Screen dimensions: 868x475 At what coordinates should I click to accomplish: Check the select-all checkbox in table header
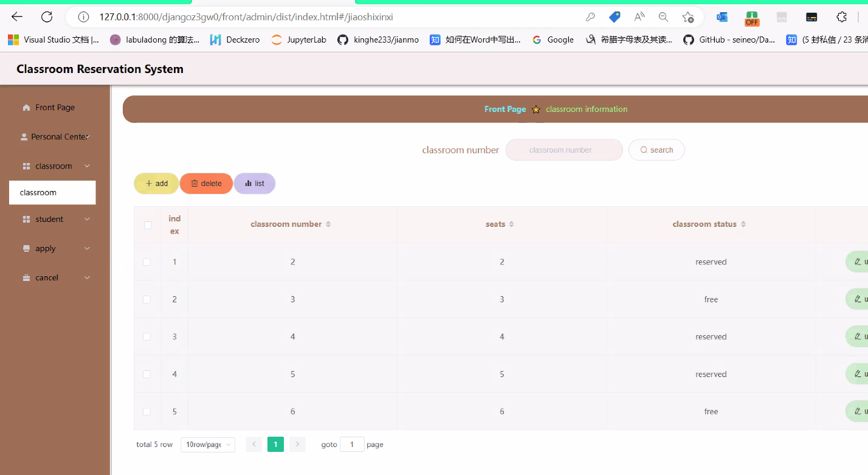point(147,225)
